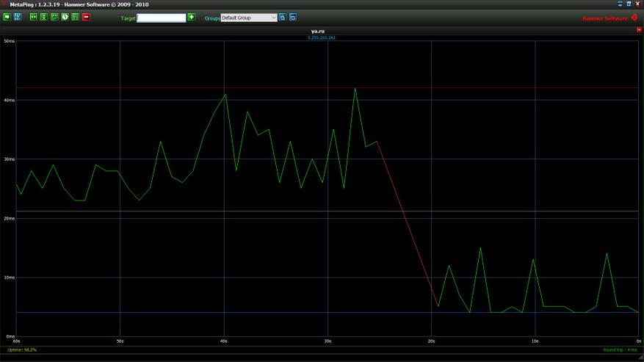
Task: Open the Hammer Software link
Action: click(605, 18)
